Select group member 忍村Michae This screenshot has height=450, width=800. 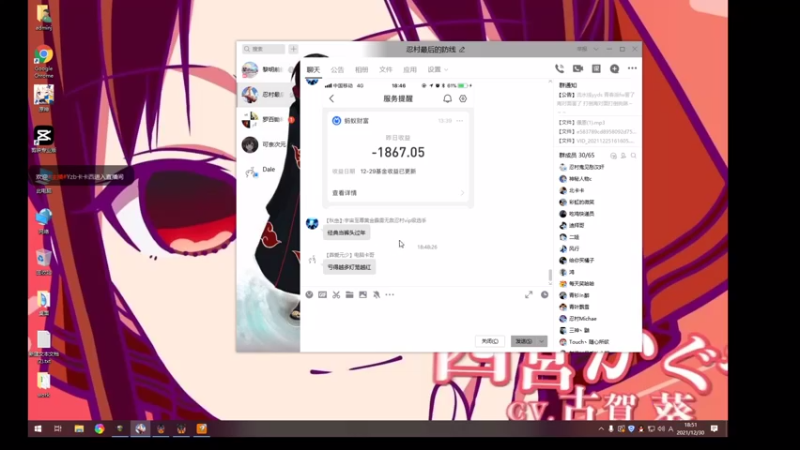click(x=582, y=319)
